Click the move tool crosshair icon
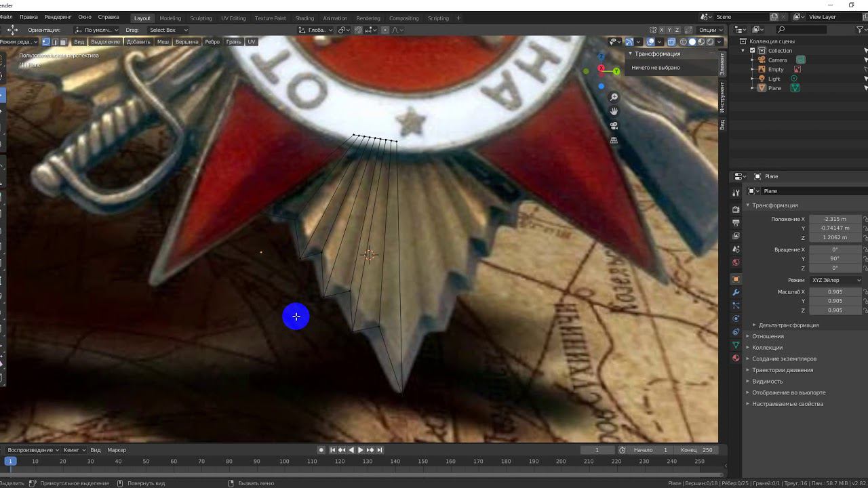The image size is (868, 488). (x=13, y=30)
